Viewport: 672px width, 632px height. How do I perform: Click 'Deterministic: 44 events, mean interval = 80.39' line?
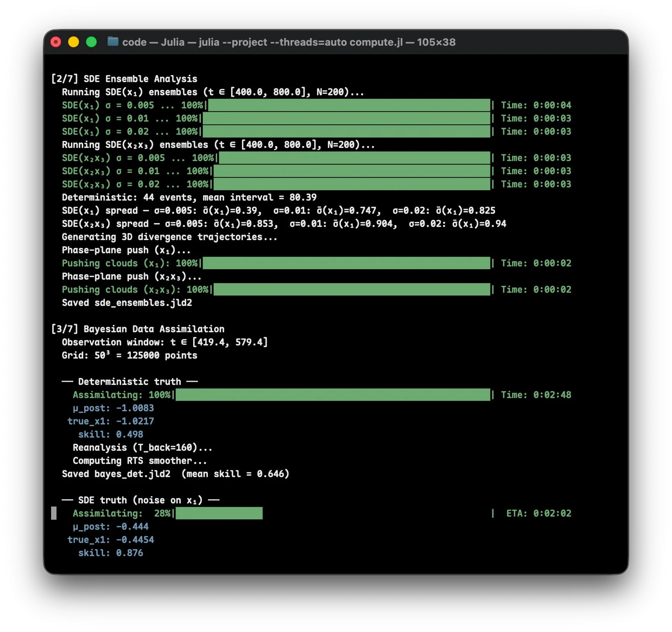click(189, 197)
